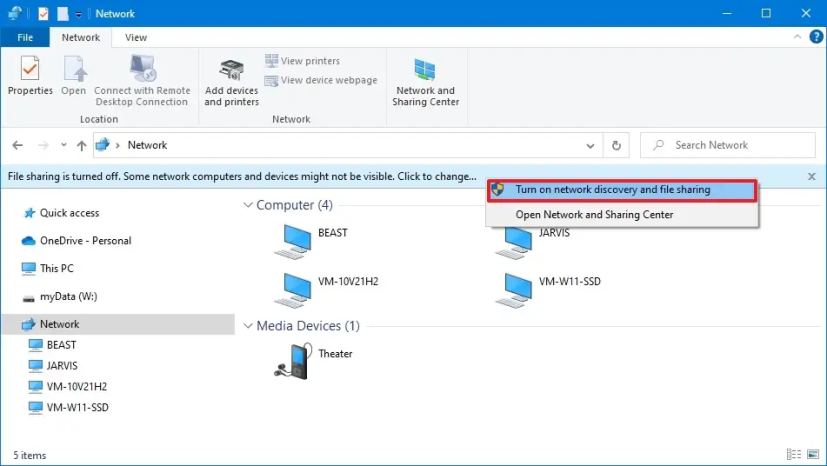Refresh the Network view
The image size is (827, 466).
(616, 145)
